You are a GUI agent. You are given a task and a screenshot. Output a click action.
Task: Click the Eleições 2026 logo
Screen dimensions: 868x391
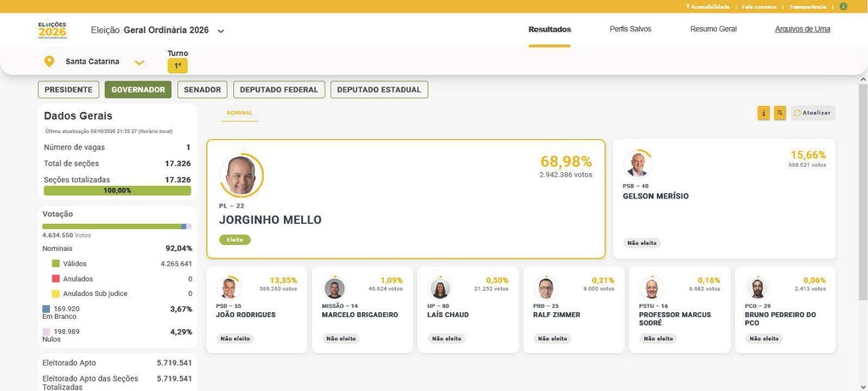[x=52, y=30]
